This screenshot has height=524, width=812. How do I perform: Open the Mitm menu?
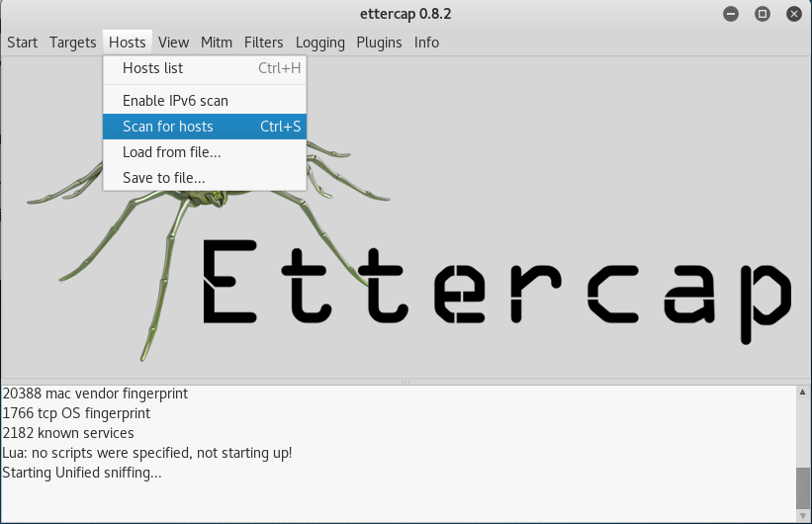pyautogui.click(x=217, y=43)
